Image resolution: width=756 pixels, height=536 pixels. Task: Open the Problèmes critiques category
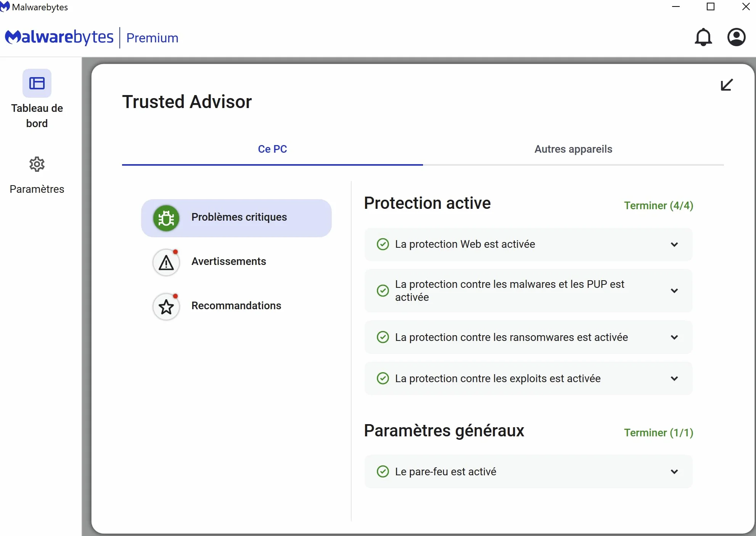[x=236, y=218]
